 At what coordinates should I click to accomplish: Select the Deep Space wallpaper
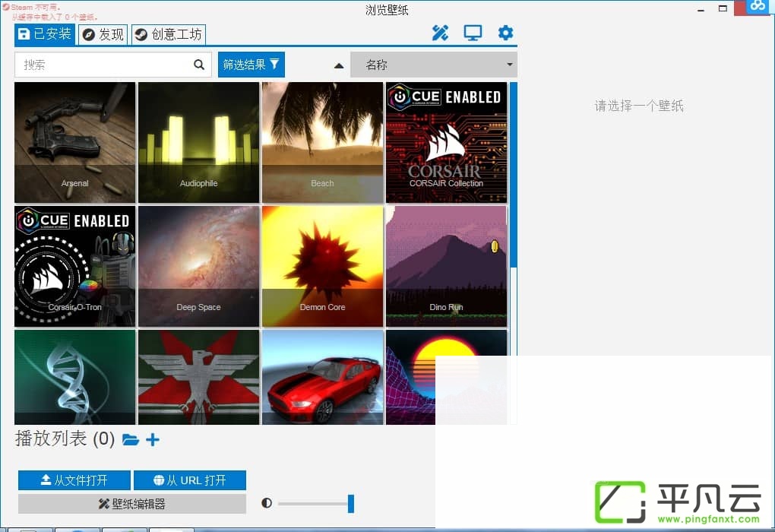point(199,267)
